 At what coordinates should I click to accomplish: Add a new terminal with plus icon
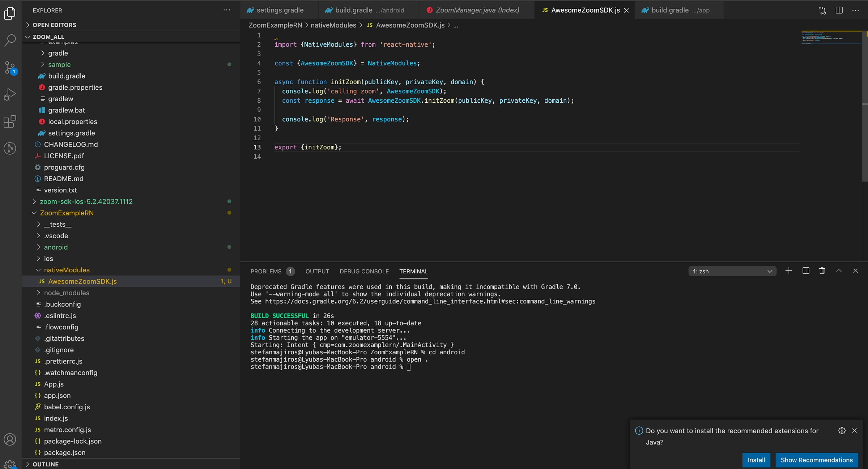789,271
